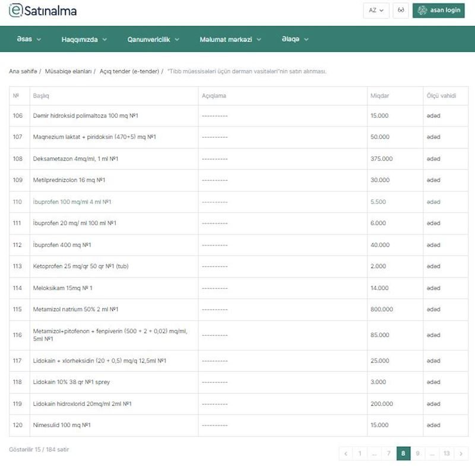The image size is (475, 476).
Task: Click the eSatınalma logo
Action: pyautogui.click(x=43, y=11)
